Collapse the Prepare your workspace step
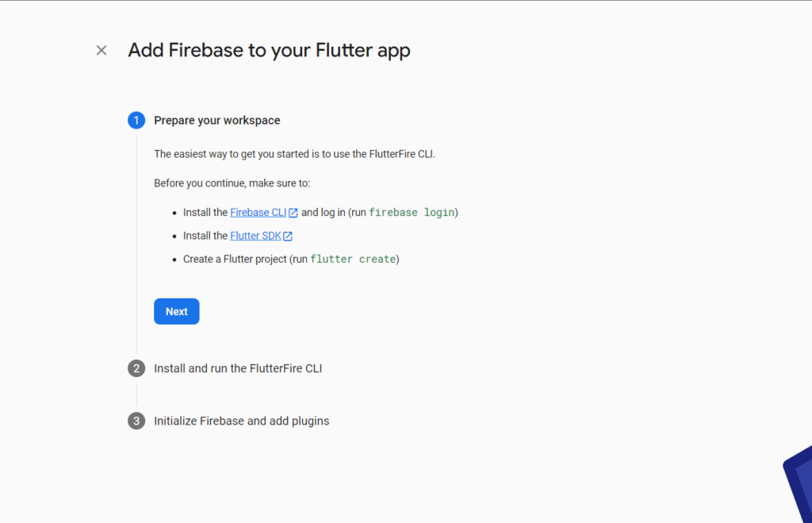Viewport: 812px width, 523px height. pos(217,121)
